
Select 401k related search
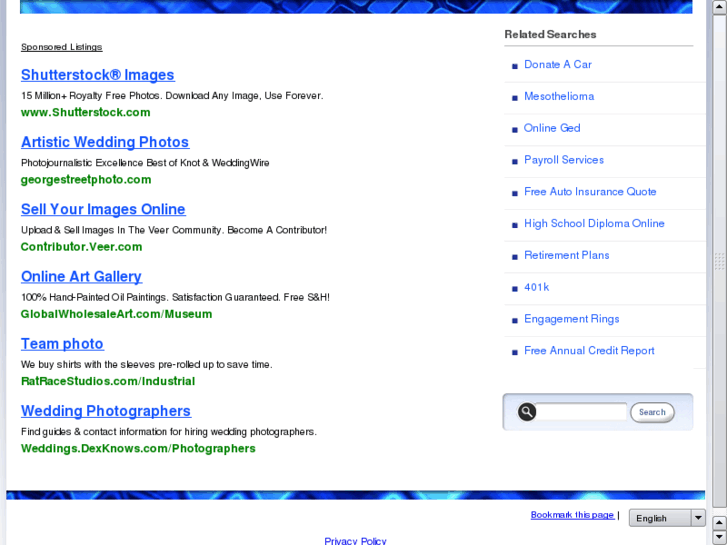coord(536,288)
